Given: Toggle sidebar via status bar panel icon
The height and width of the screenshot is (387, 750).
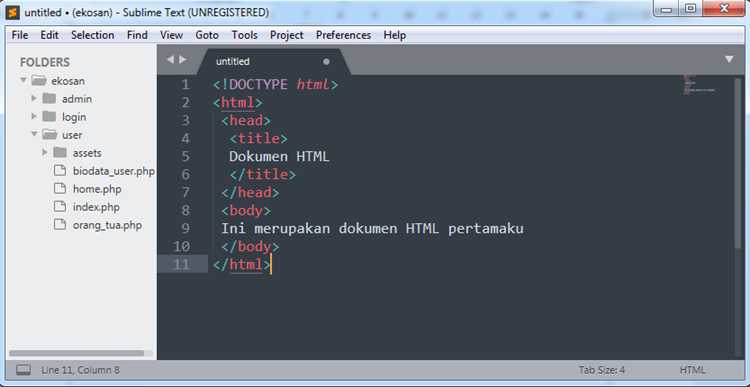Looking at the screenshot, I should point(23,370).
